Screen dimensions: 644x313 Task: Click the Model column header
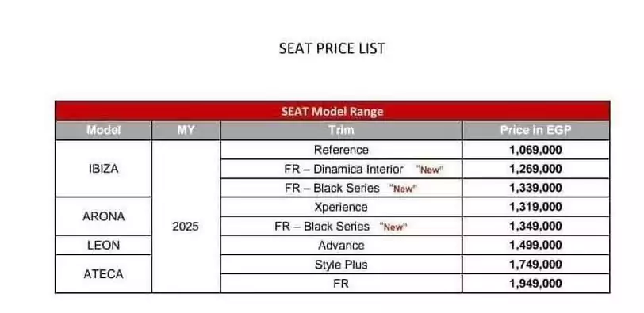(x=103, y=131)
